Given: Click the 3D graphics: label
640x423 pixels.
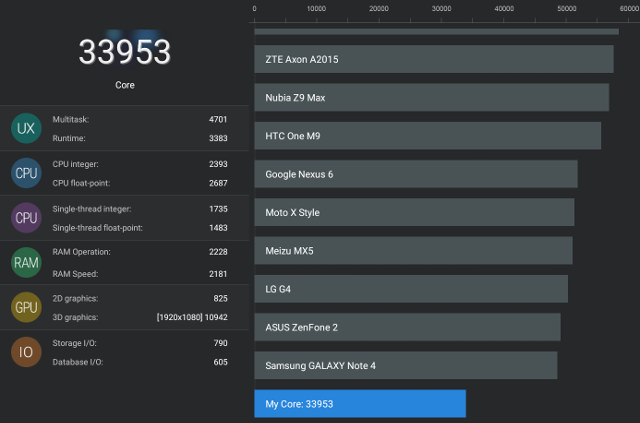Looking at the screenshot, I should pyautogui.click(x=75, y=317).
